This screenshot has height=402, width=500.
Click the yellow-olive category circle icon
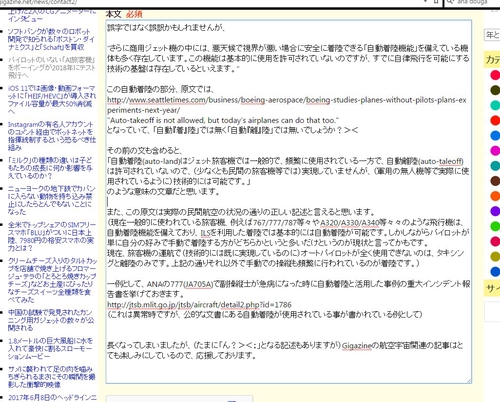[x=495, y=256]
